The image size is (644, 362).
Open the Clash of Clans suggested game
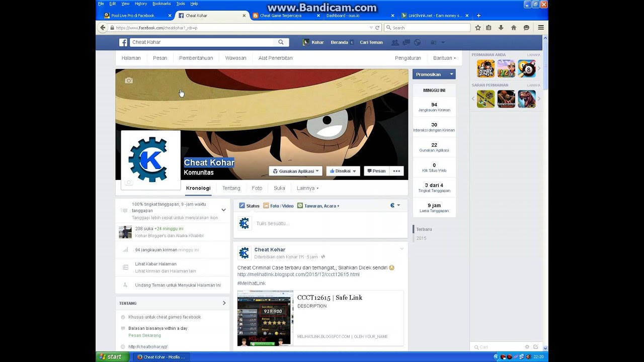coord(486,99)
